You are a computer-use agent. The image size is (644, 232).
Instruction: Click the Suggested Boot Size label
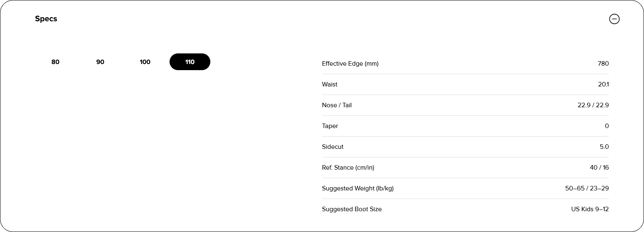click(x=352, y=209)
